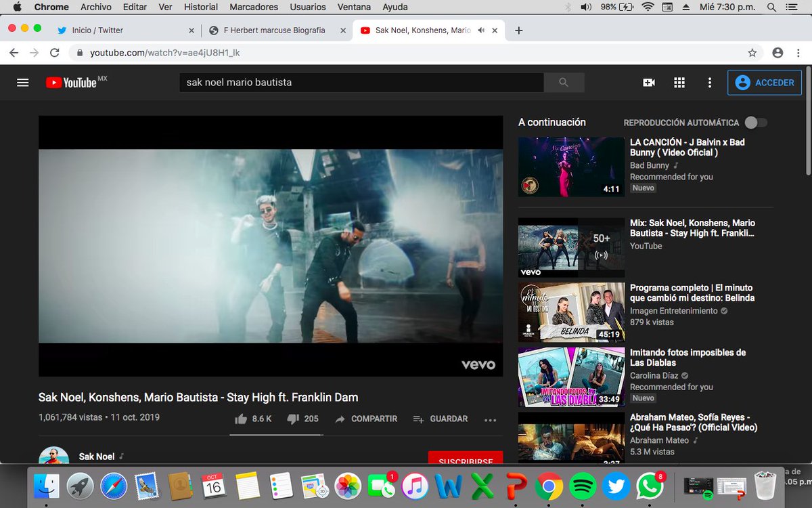Go to the YouTube home logo
812x508 pixels.
pos(71,83)
